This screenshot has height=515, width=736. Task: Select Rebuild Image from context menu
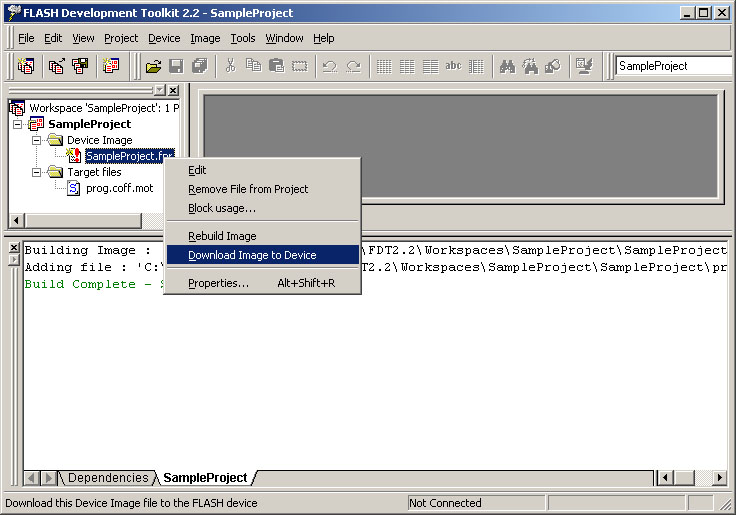tap(222, 236)
